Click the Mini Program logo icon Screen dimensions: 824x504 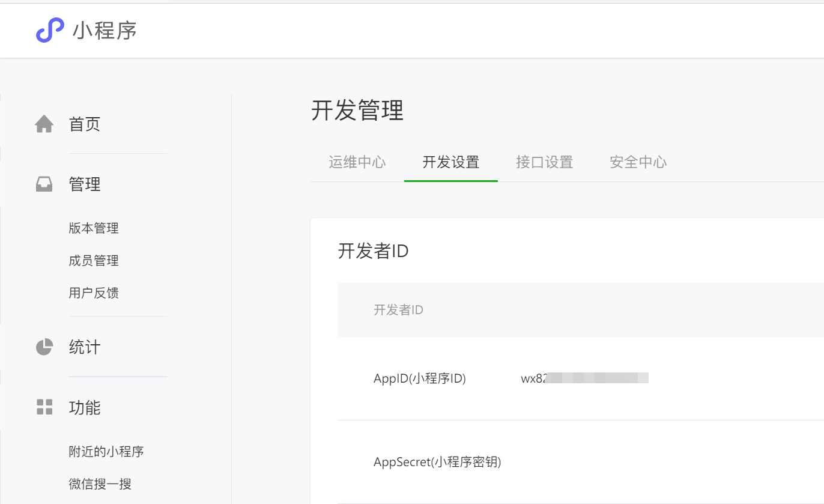point(50,30)
